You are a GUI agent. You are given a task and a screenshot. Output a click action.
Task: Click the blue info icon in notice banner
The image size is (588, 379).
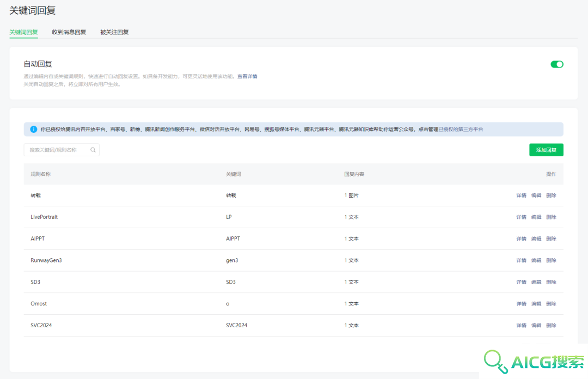point(33,129)
